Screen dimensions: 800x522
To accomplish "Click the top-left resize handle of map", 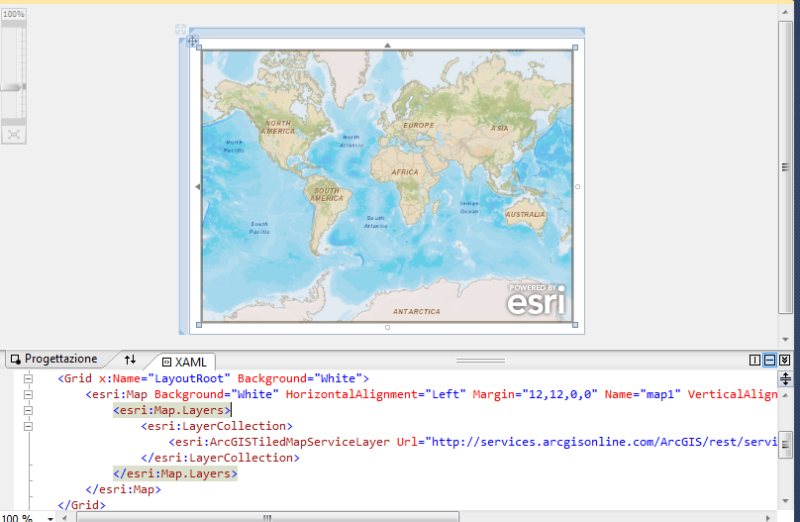I will [x=199, y=47].
